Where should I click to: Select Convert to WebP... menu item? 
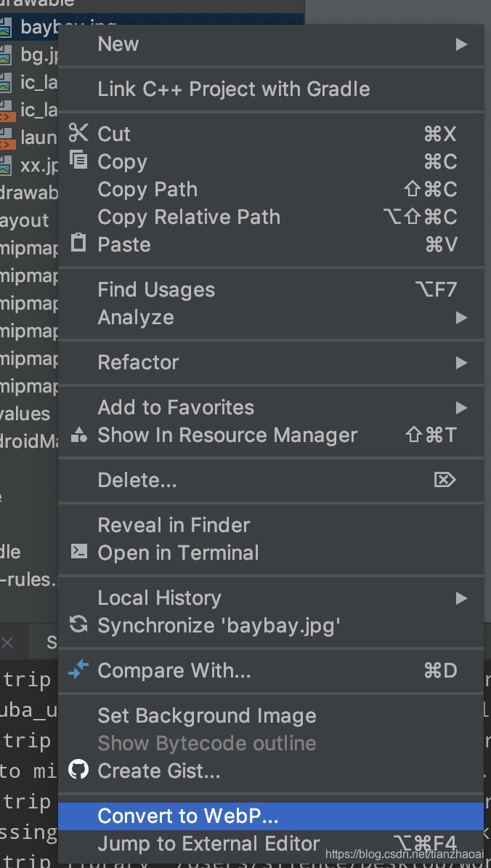(x=188, y=816)
